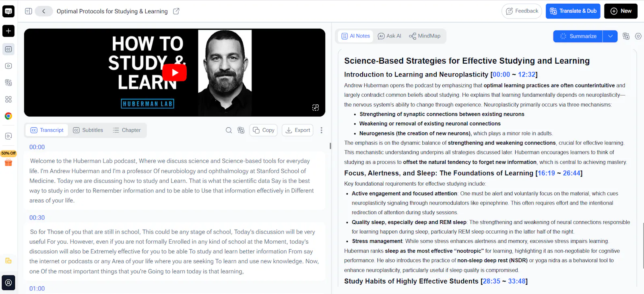Image resolution: width=644 pixels, height=294 pixels.
Task: Open the CC captions section in the sidebar
Action: pyautogui.click(x=8, y=49)
